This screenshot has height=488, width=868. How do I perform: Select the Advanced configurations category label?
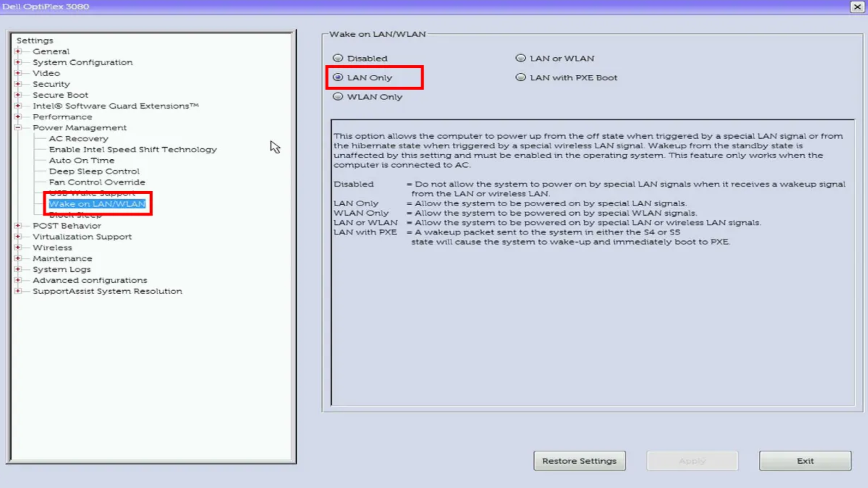[90, 280]
